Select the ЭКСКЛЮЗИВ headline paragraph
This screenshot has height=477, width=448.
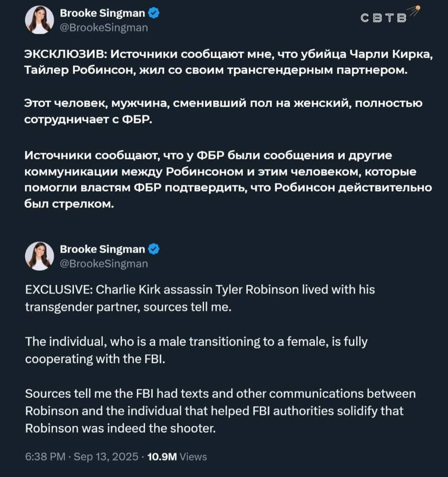pyautogui.click(x=228, y=62)
